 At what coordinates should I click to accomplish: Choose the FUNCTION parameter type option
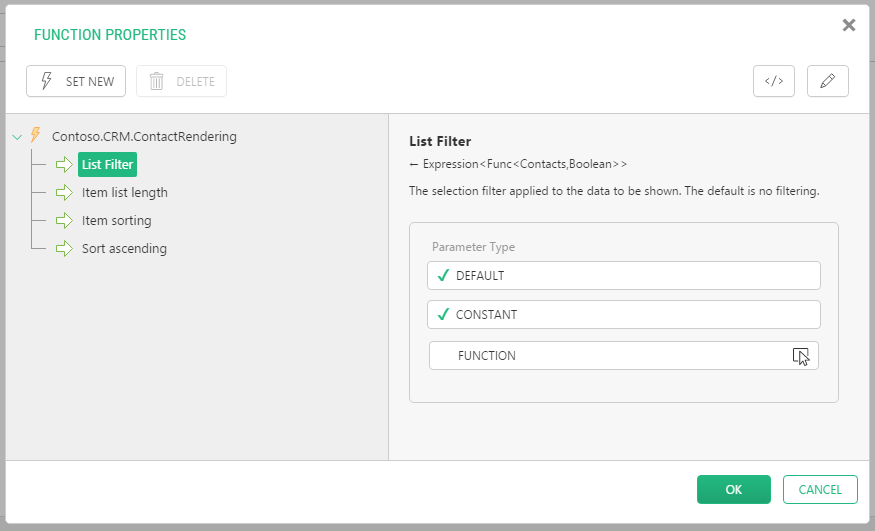click(x=623, y=355)
